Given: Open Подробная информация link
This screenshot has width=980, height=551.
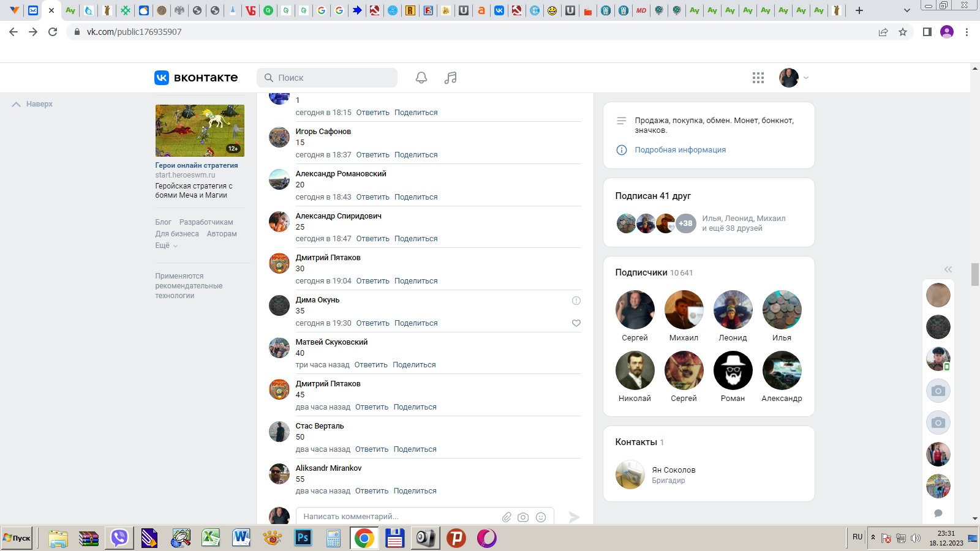Looking at the screenshot, I should 680,150.
